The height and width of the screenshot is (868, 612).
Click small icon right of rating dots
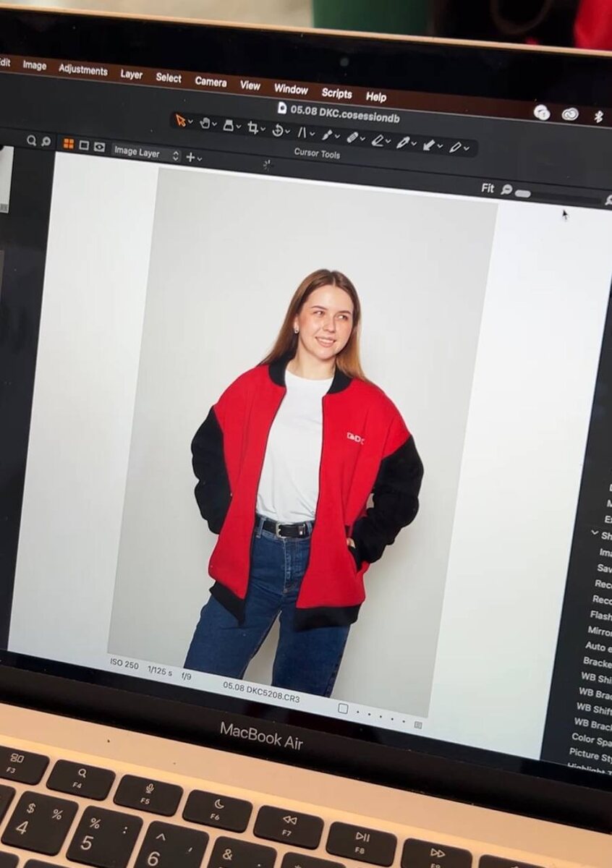click(417, 724)
